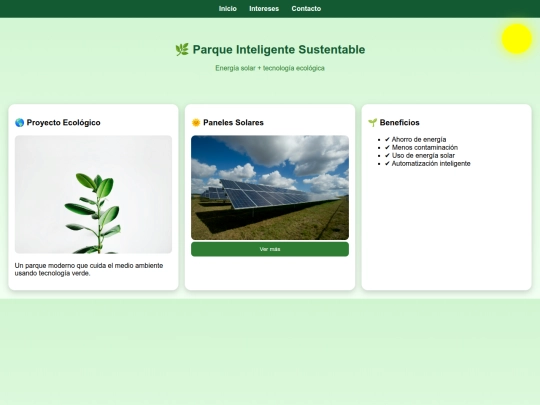540x405 pixels.
Task: Click the paragraph Un parque moderno que cuida
Action: click(89, 269)
